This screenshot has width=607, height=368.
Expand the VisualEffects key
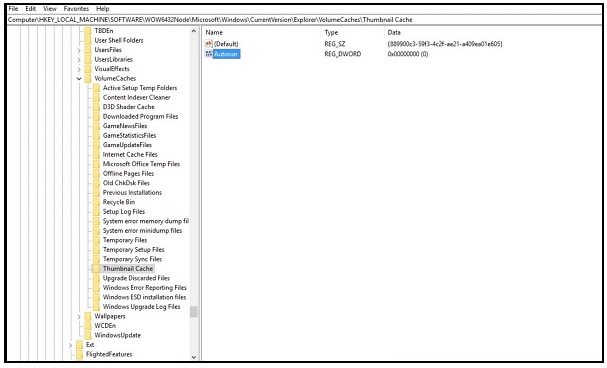[x=79, y=69]
